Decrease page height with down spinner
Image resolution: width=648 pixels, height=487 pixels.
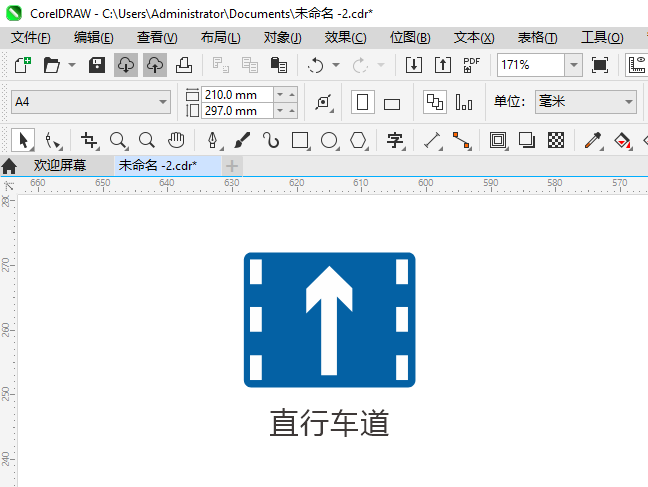pyautogui.click(x=280, y=111)
